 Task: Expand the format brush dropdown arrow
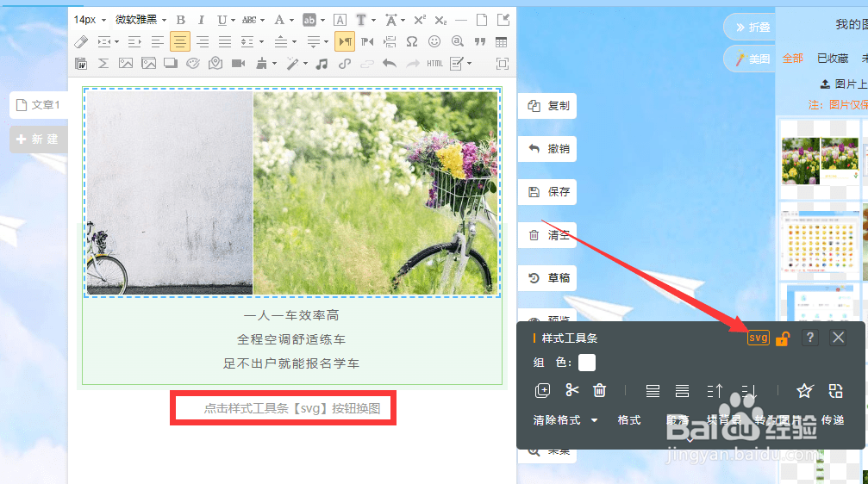click(x=274, y=64)
